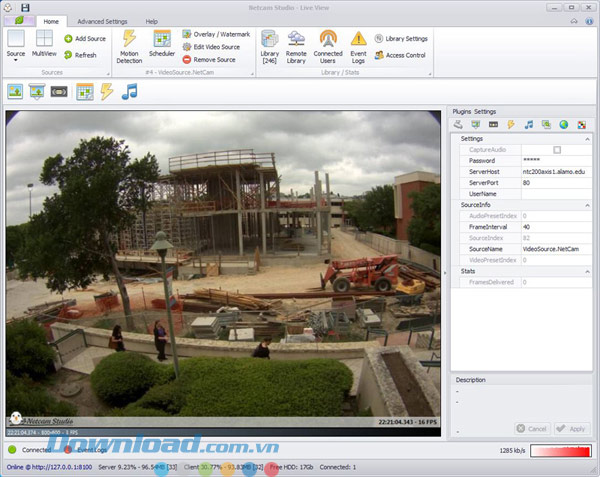Click the 1285 kb/s bandwidth readout
The image size is (600, 477).
512,451
